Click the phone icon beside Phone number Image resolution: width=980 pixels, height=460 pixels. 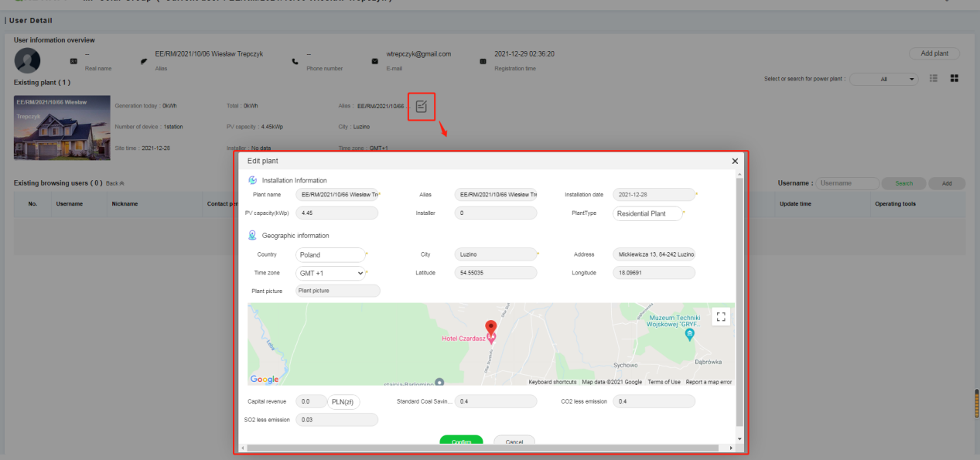(296, 60)
